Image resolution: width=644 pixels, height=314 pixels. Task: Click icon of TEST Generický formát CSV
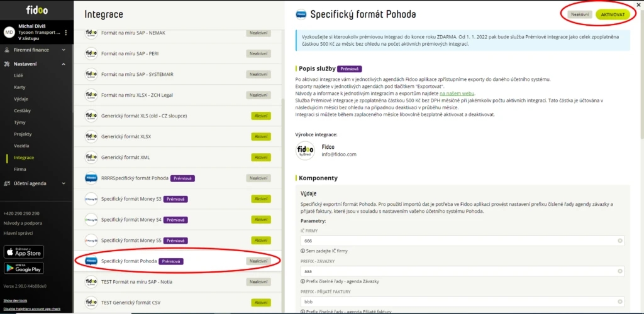point(91,303)
